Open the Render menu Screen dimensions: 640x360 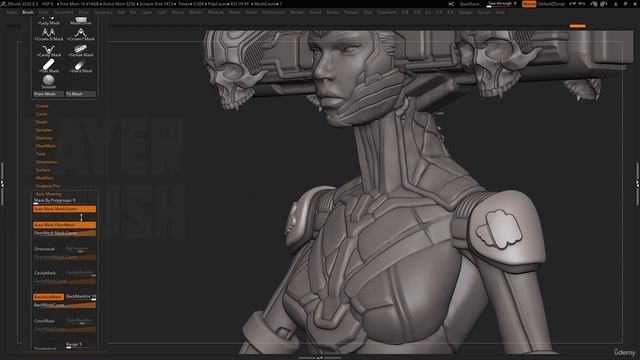click(297, 12)
